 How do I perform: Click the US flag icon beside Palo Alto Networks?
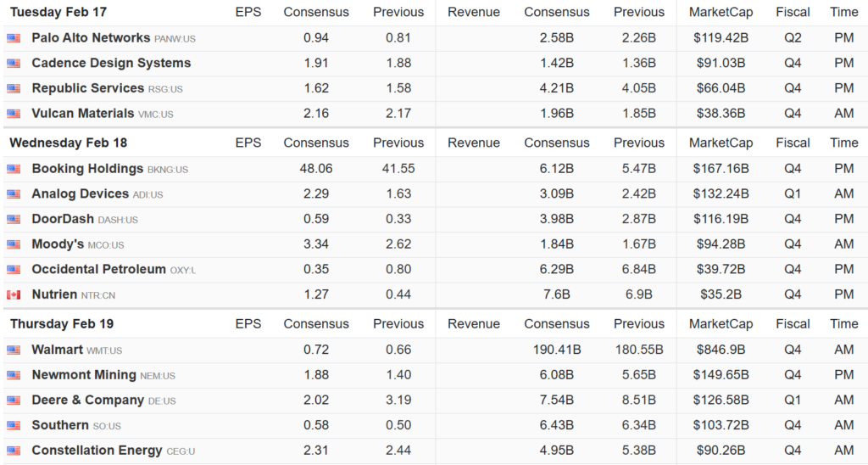click(x=14, y=38)
